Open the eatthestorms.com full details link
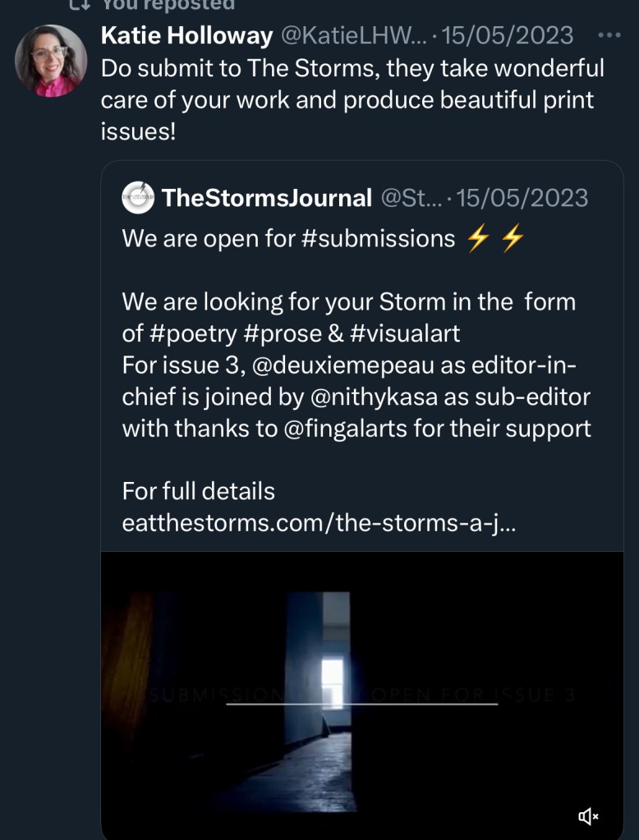 pyautogui.click(x=319, y=523)
